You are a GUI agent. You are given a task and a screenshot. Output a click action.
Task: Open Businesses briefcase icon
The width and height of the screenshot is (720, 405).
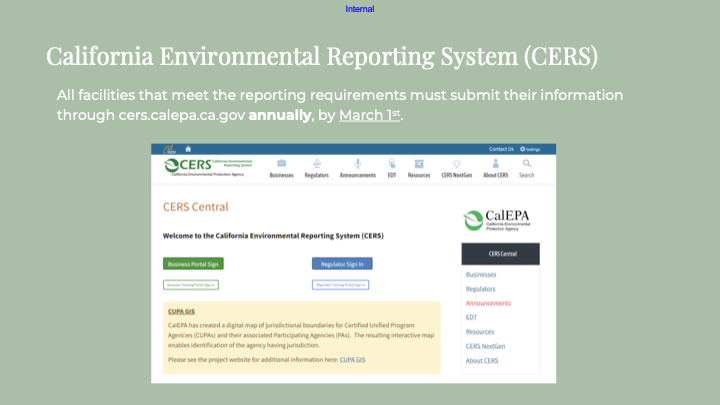(x=281, y=163)
